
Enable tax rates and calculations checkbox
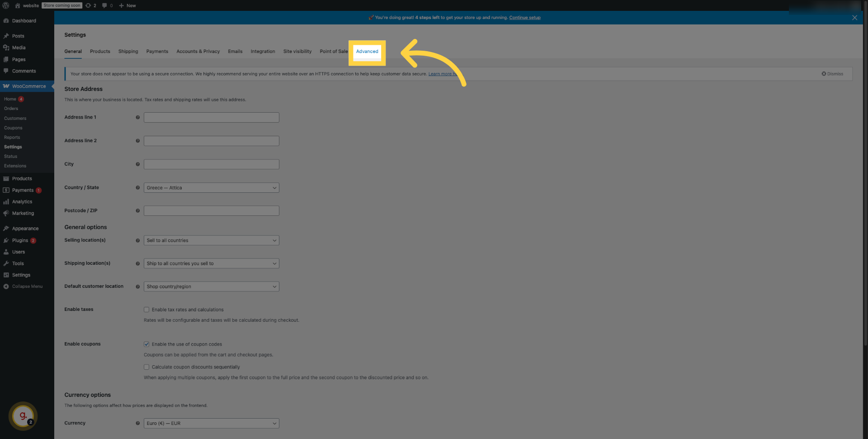(x=146, y=310)
